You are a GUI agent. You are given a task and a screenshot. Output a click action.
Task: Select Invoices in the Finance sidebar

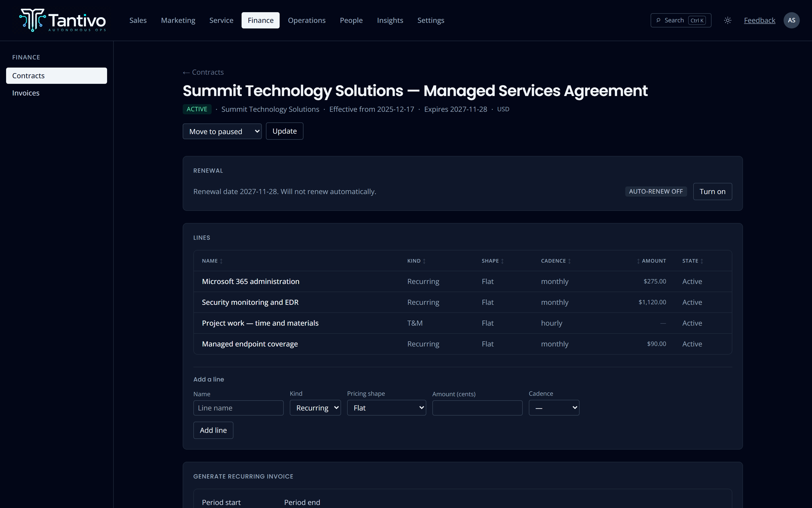[56, 93]
